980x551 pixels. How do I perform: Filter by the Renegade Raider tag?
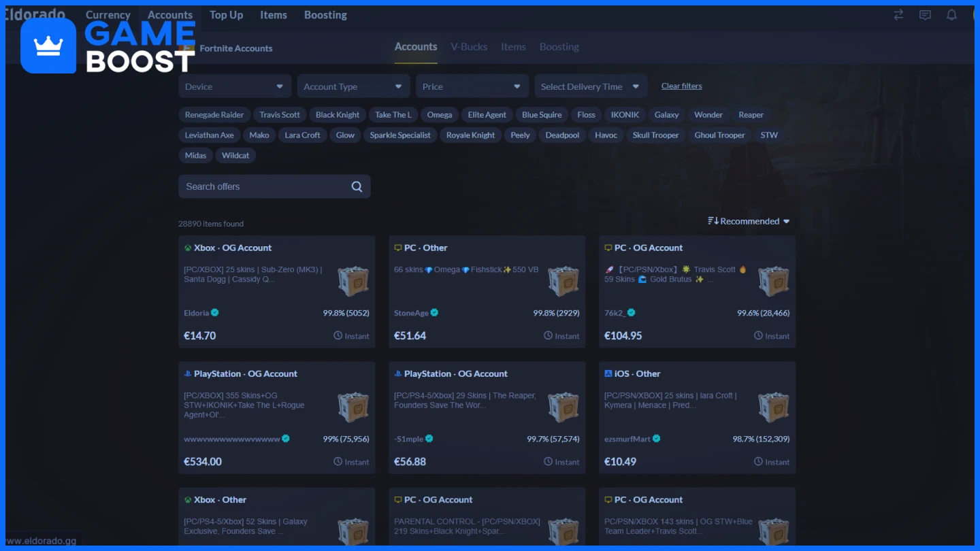pyautogui.click(x=214, y=115)
